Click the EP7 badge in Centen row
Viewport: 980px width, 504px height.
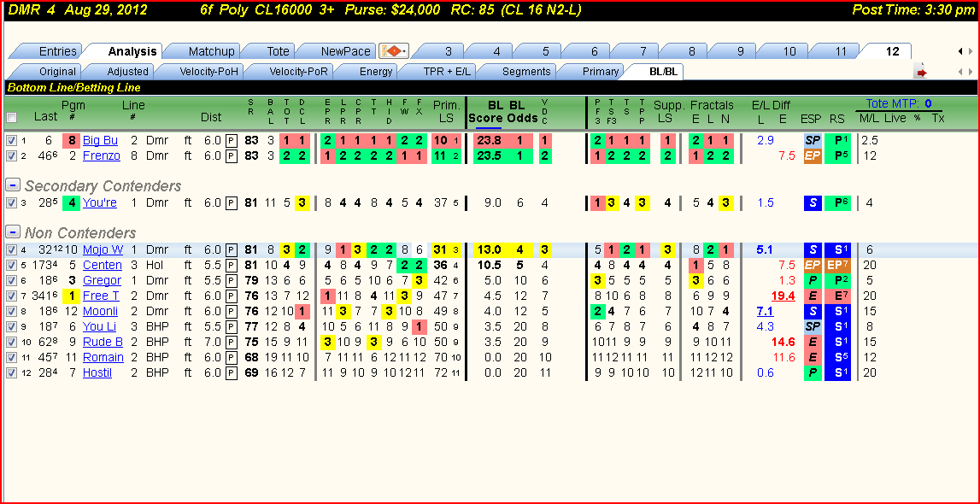(x=837, y=265)
